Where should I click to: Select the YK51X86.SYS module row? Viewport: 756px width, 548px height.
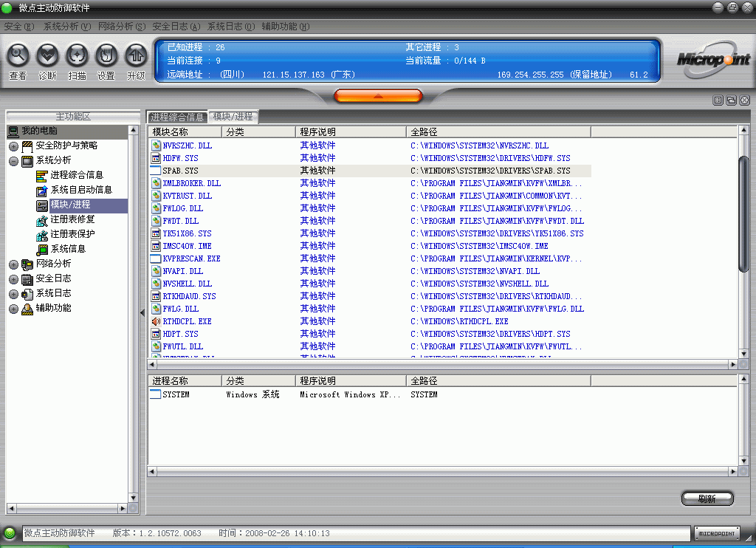coord(370,233)
